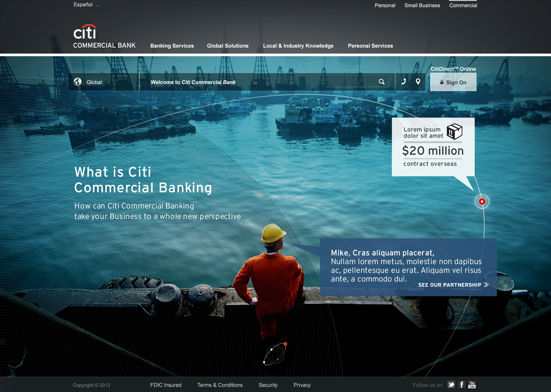
Task: Click the red marker dot on arc
Action: pyautogui.click(x=482, y=201)
